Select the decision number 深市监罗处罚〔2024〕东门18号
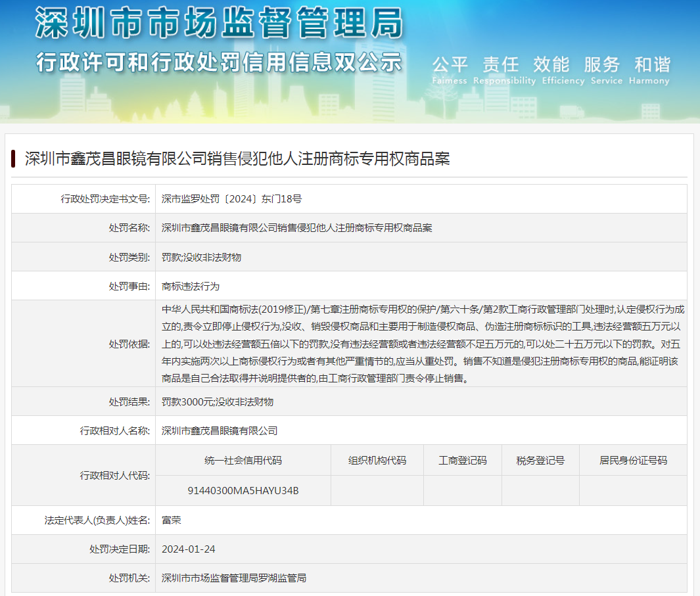This screenshot has height=596, width=700. point(231,199)
